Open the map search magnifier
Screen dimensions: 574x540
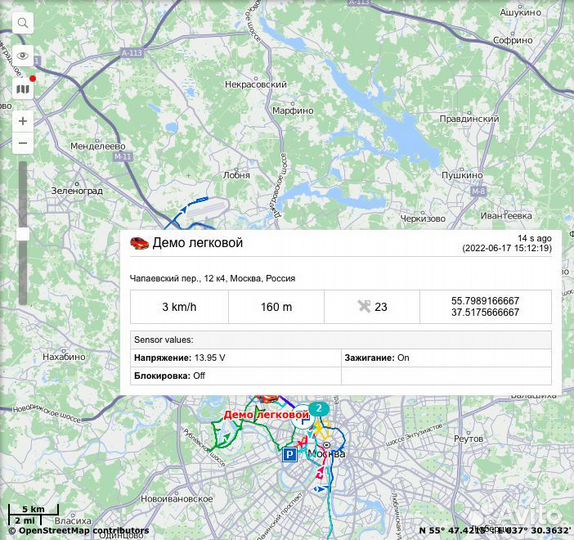(x=23, y=23)
